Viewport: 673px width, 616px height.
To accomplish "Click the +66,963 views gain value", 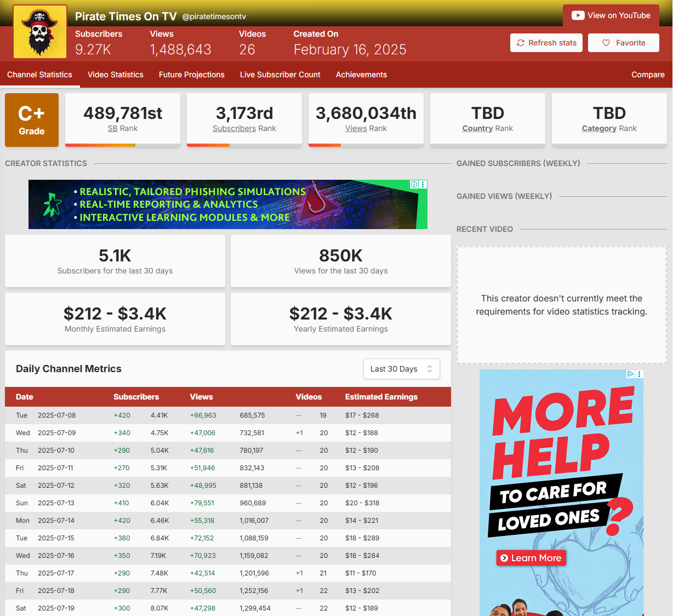I will (203, 415).
